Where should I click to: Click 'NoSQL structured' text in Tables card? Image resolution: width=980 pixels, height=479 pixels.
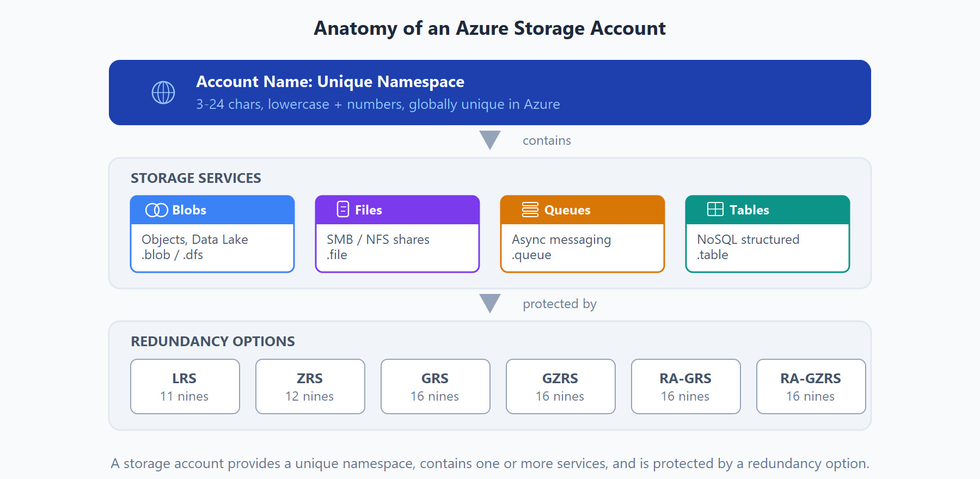click(748, 239)
